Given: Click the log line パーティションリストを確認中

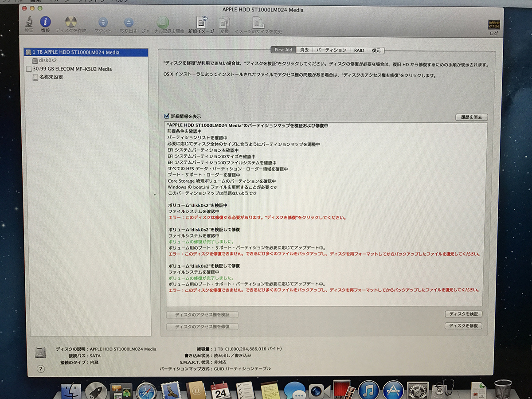Looking at the screenshot, I should 197,138.
